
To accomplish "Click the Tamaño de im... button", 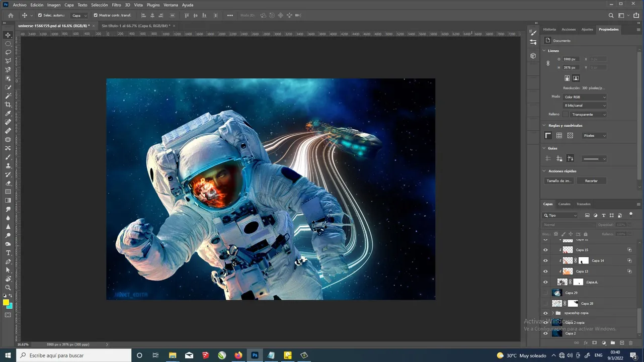I will [559, 180].
